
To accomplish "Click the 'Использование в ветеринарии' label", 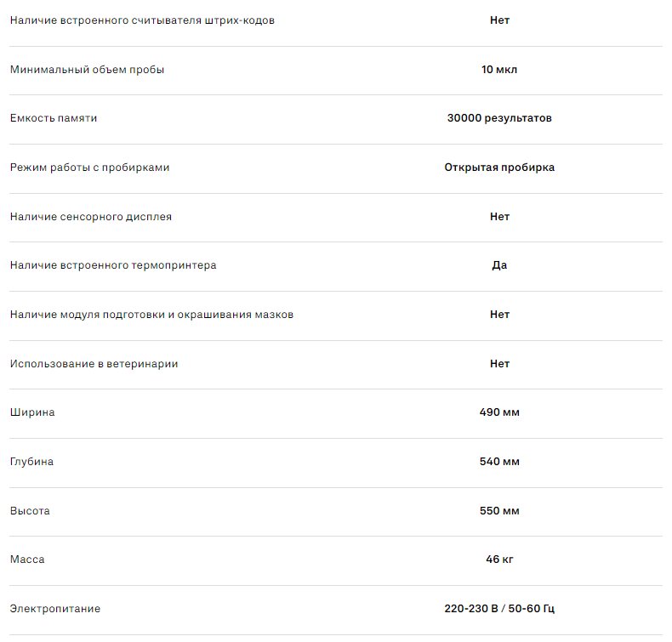I will 94,364.
